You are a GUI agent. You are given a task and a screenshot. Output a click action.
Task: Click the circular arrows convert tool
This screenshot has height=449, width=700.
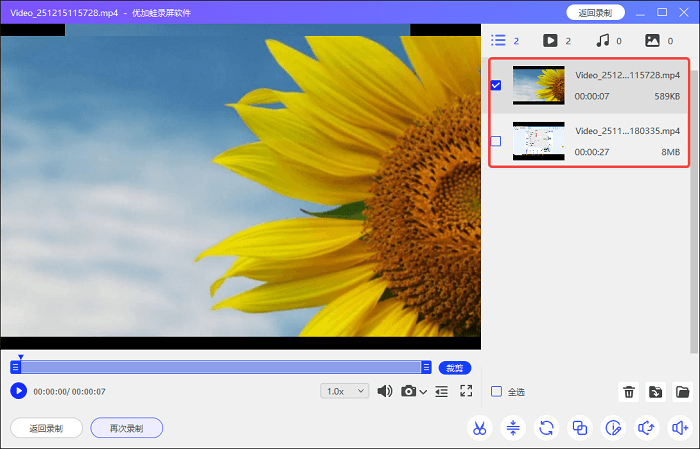(546, 428)
